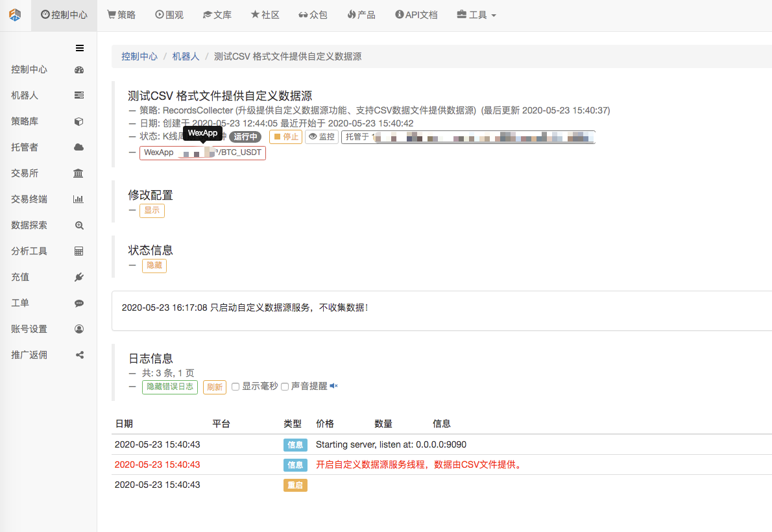Click the cube icon beside 策略库
This screenshot has height=532, width=772.
coord(79,121)
